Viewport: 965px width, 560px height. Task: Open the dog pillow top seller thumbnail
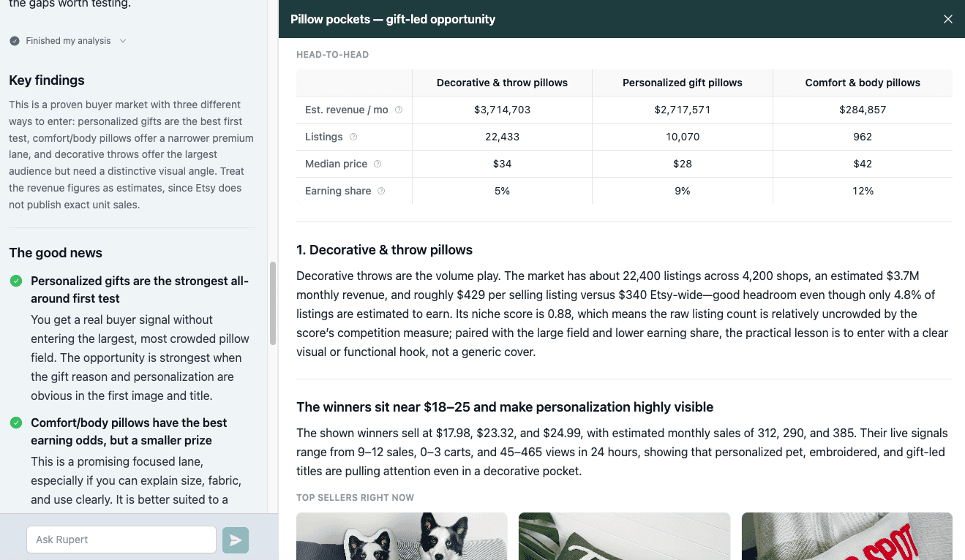pos(402,537)
